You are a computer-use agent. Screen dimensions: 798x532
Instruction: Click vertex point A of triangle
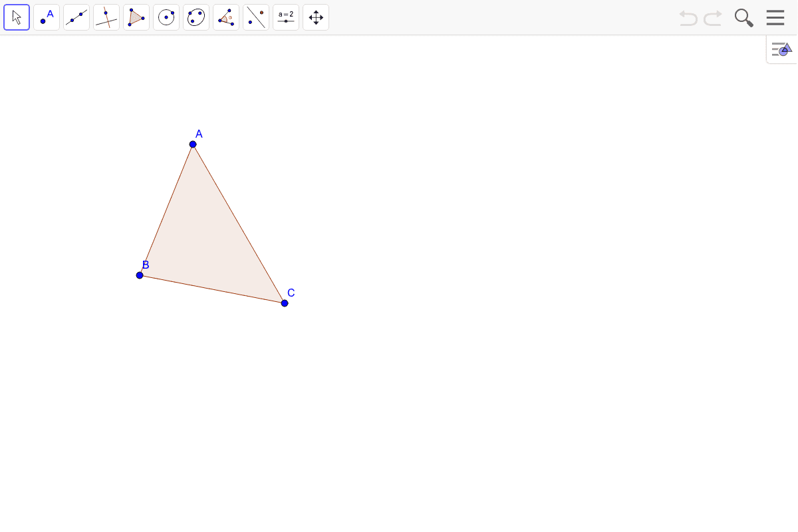coord(193,144)
